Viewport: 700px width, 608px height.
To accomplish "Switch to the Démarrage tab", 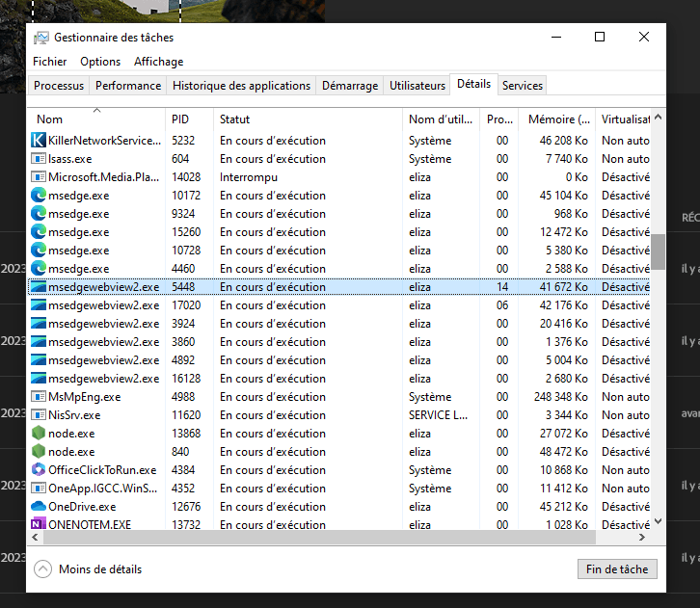I will coord(350,85).
